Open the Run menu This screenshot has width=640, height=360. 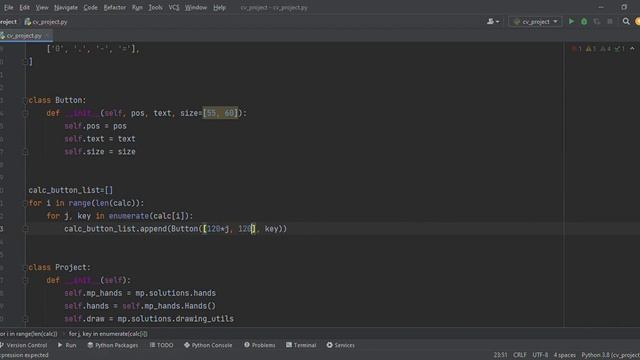137,7
